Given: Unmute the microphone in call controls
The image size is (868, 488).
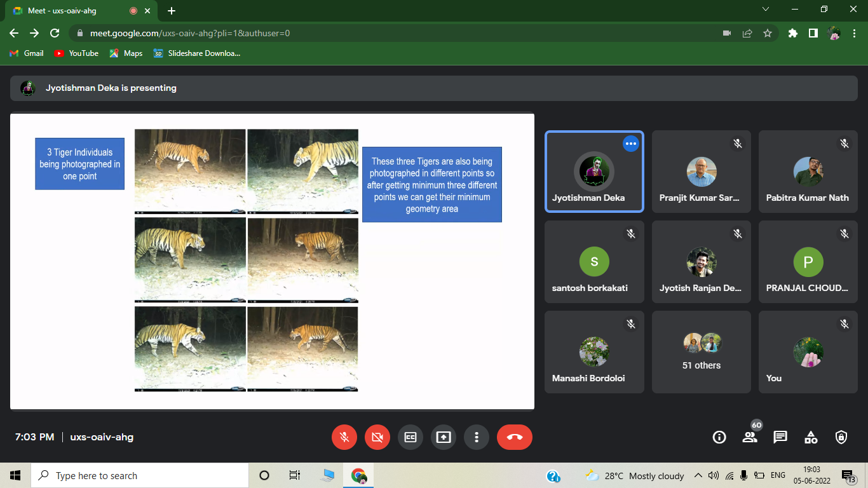Looking at the screenshot, I should point(344,437).
